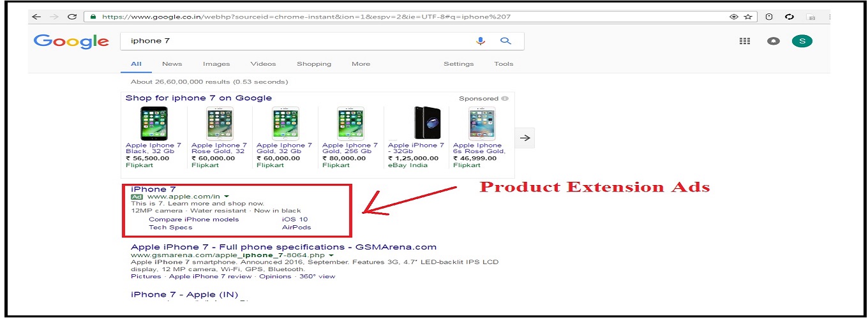Click the greyed page extension icon
Image resolution: width=868 pixels, height=319 pixels.
(x=811, y=17)
